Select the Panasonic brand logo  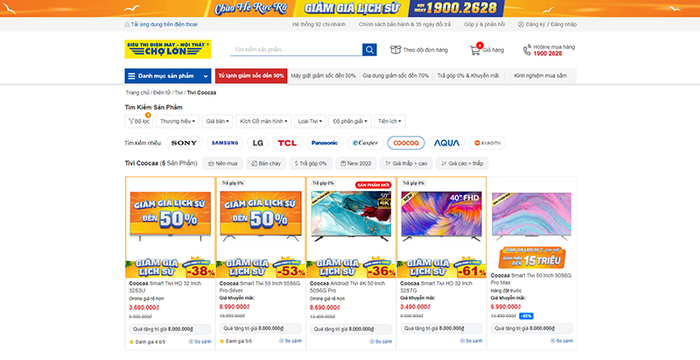(x=325, y=143)
